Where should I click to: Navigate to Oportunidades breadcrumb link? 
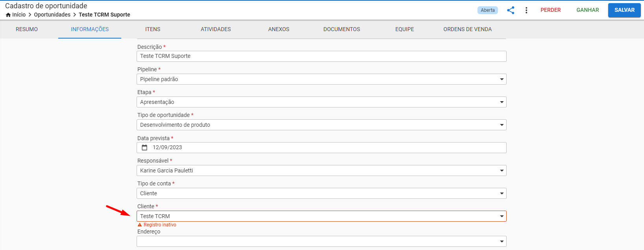coord(52,15)
